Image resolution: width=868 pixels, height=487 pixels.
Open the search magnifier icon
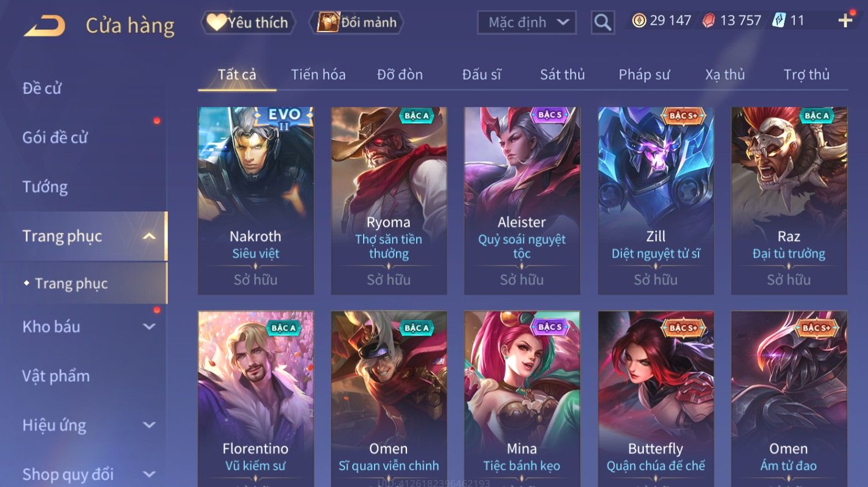click(x=602, y=22)
